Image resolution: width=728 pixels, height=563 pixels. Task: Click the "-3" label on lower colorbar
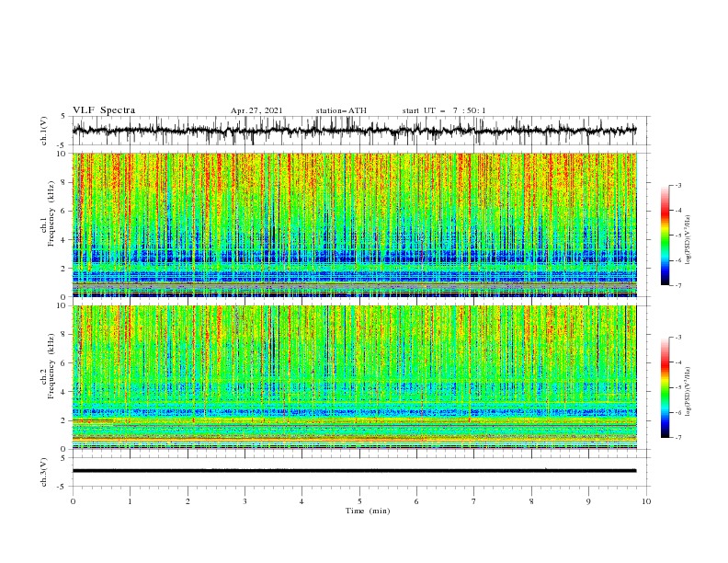[x=677, y=338]
